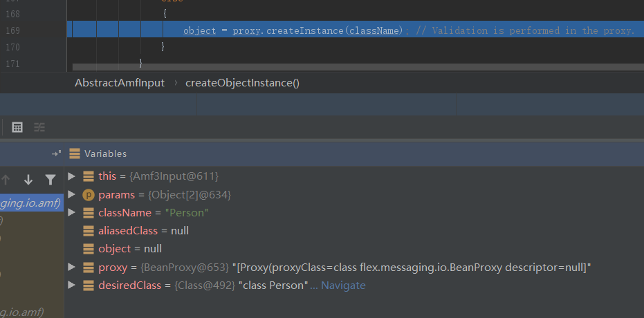Expand the desiredClass variable node
Screen dimensions: 644x318
click(x=72, y=285)
